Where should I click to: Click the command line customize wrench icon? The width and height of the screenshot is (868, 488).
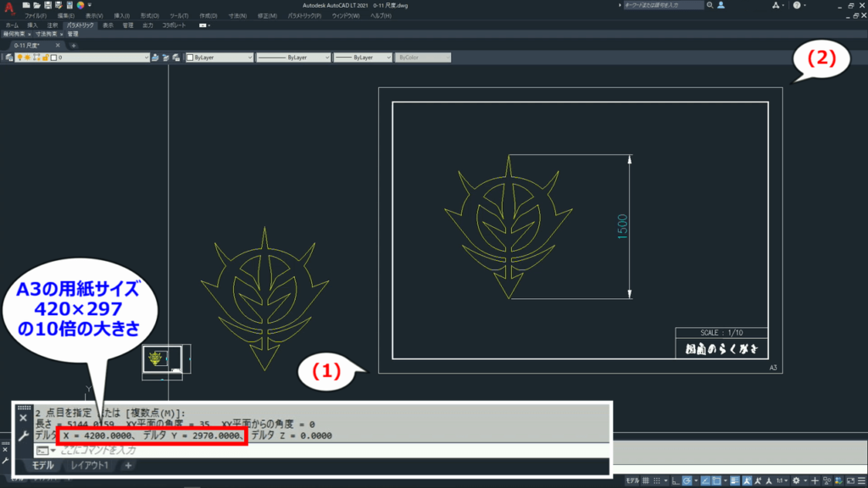pyautogui.click(x=23, y=436)
